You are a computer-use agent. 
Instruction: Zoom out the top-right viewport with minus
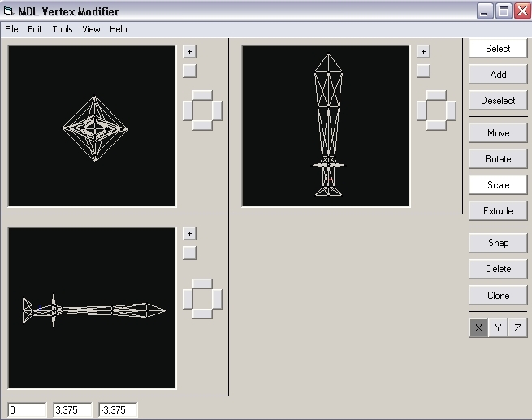[423, 71]
